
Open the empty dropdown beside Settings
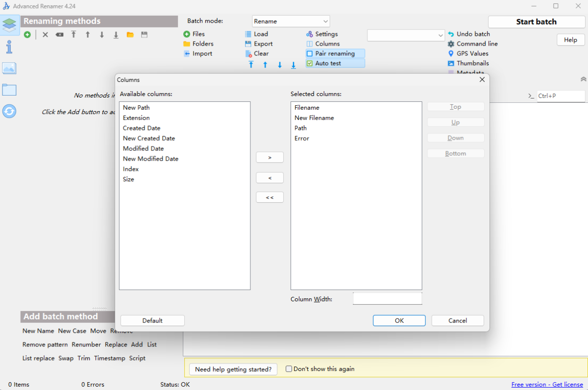click(406, 35)
